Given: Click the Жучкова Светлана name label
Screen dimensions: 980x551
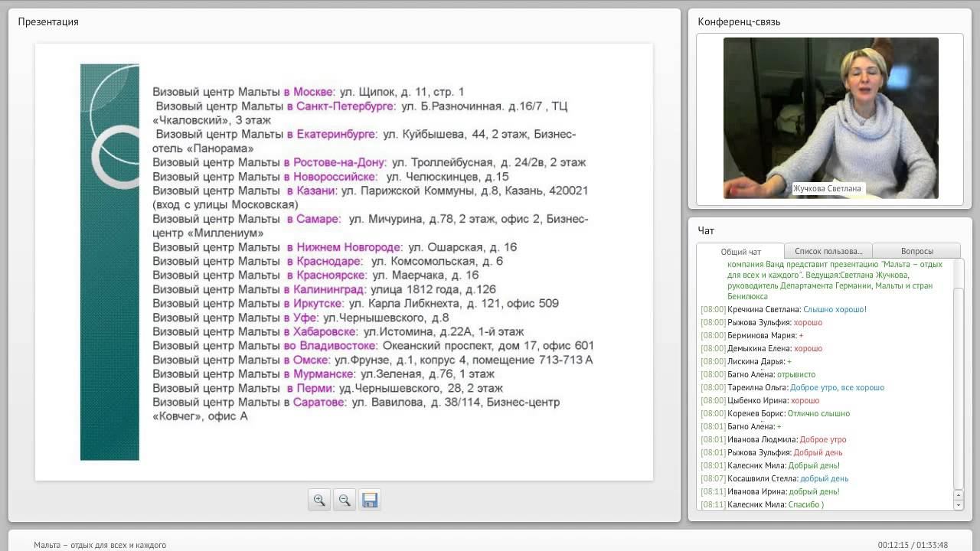Looking at the screenshot, I should pyautogui.click(x=827, y=188).
